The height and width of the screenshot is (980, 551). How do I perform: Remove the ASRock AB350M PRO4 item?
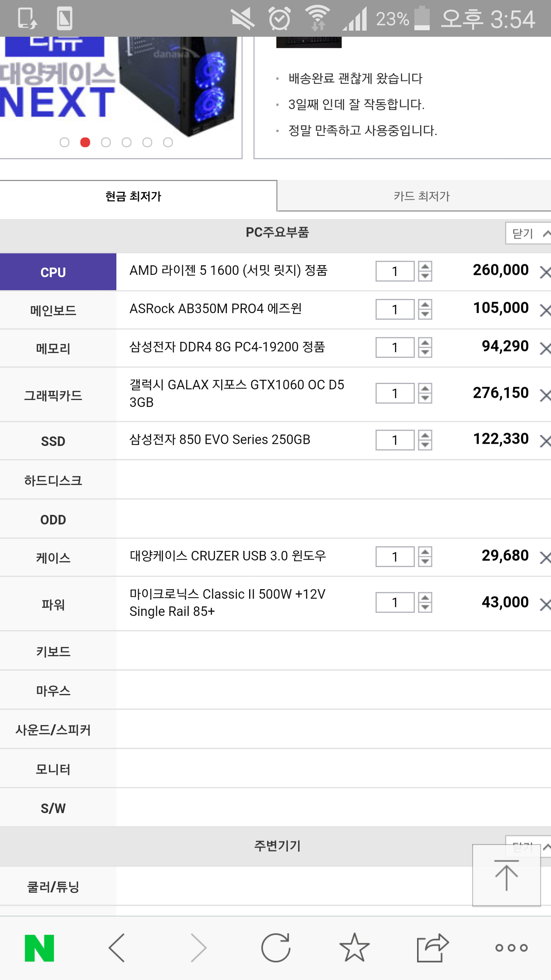pyautogui.click(x=545, y=310)
